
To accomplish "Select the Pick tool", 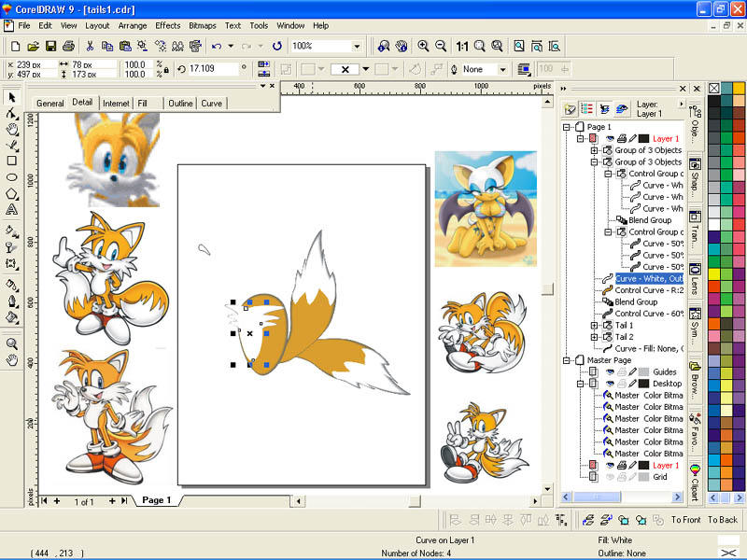I will tap(11, 96).
